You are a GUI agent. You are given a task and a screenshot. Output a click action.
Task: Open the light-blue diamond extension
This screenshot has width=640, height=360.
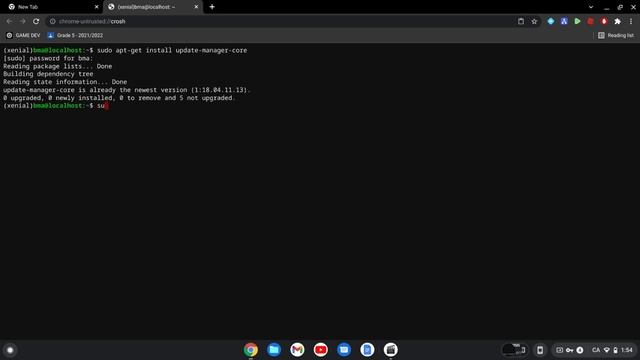tap(551, 21)
